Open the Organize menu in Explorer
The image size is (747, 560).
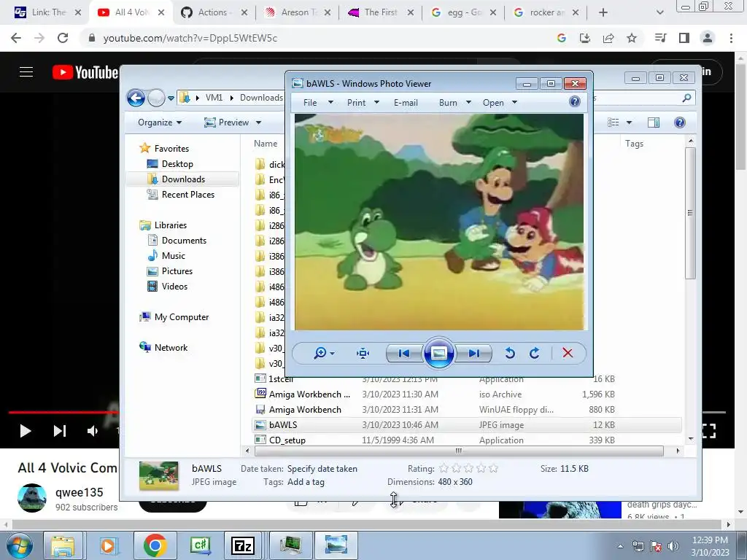pos(160,122)
